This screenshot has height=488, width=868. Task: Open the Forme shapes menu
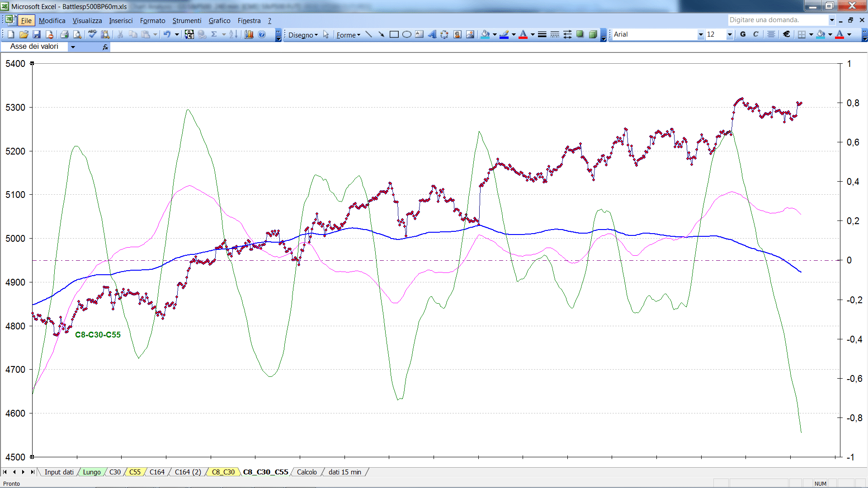point(348,35)
